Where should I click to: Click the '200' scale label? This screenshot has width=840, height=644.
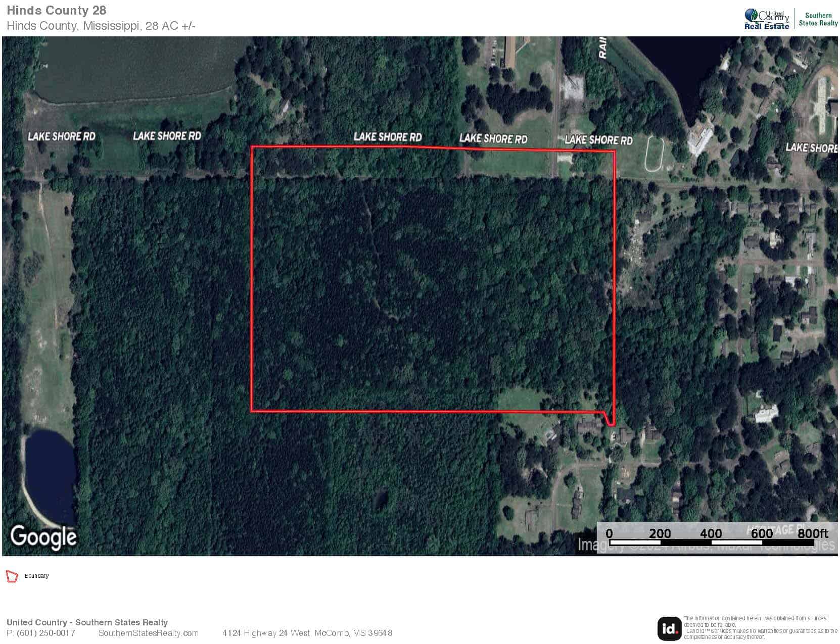pyautogui.click(x=660, y=533)
